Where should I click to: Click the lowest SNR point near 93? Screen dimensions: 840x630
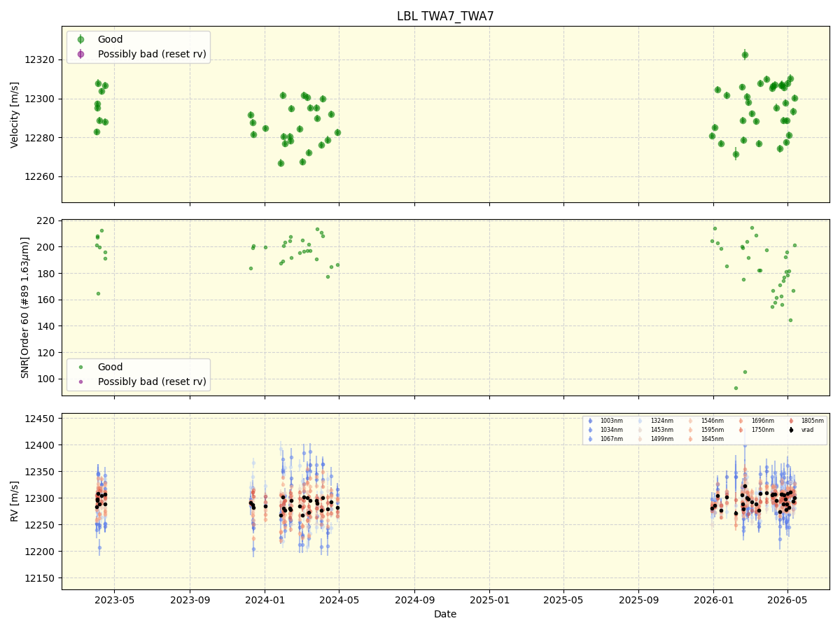click(x=736, y=388)
